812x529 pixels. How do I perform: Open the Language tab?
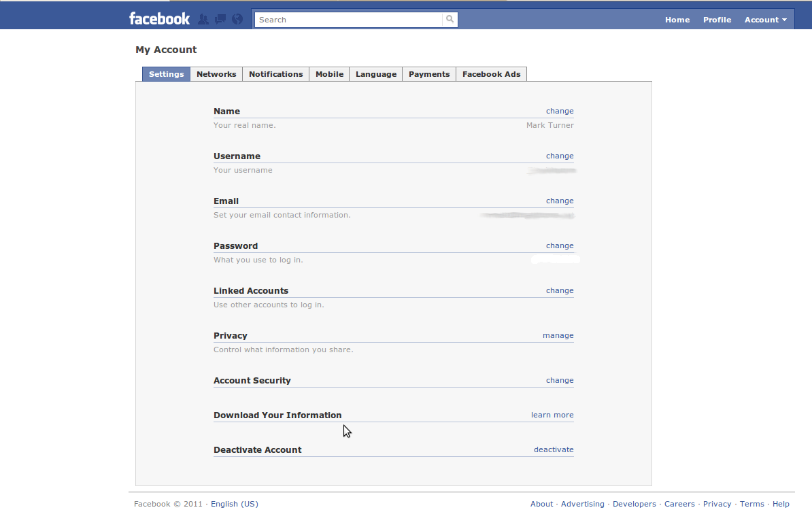(376, 74)
